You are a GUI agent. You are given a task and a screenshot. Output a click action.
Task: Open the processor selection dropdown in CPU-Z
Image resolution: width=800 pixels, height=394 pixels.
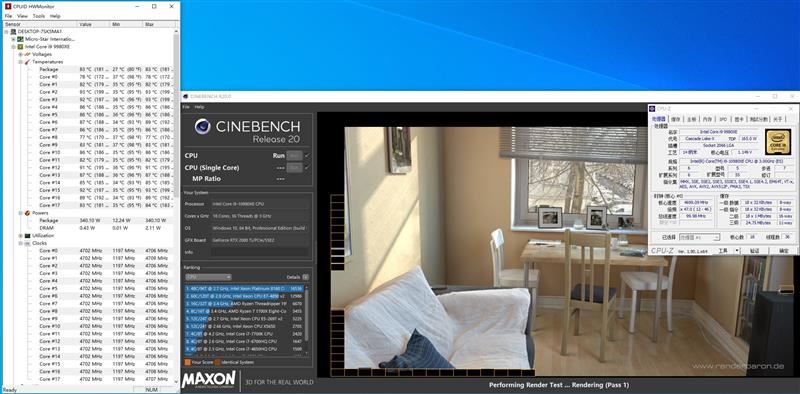[x=699, y=237]
